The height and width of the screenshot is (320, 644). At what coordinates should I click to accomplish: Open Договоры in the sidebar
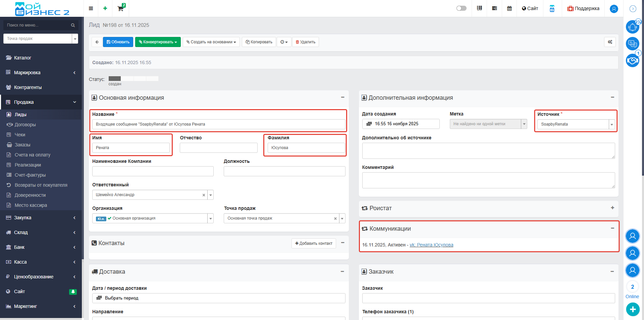(25, 125)
